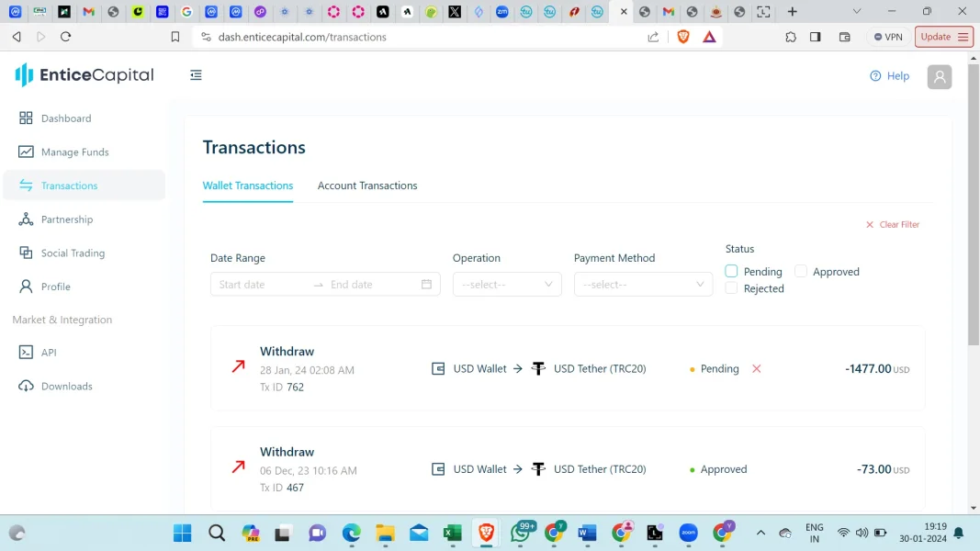Open the Windows Start menu

coord(183,533)
